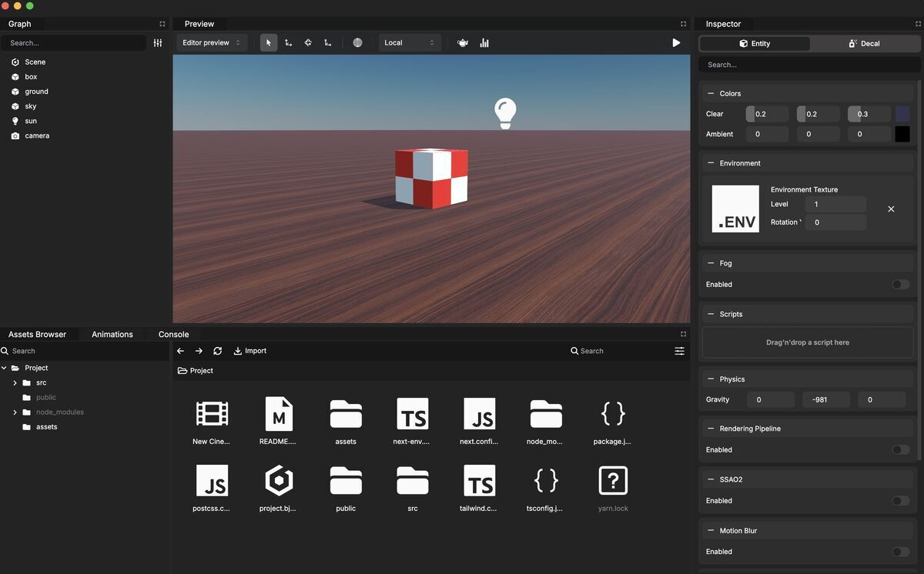Select the New Cinematic file icon

[212, 413]
